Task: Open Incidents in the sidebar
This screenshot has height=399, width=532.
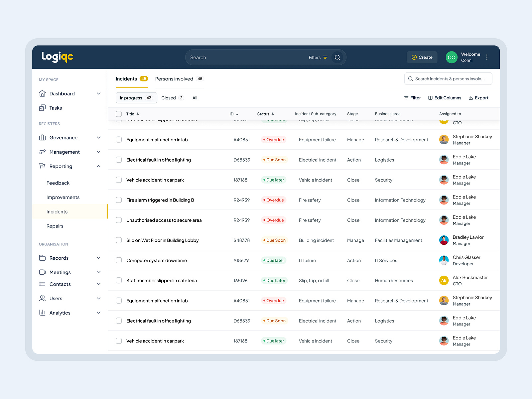Action: coord(70,211)
